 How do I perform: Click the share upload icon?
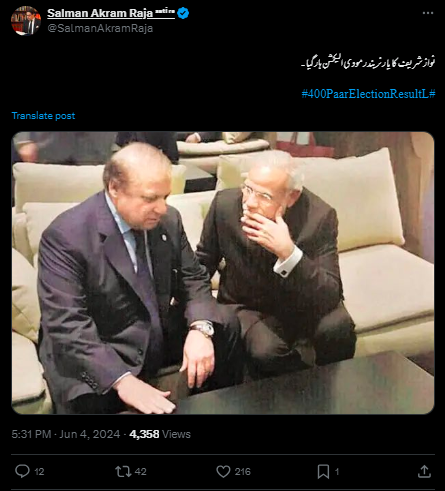pos(424,471)
